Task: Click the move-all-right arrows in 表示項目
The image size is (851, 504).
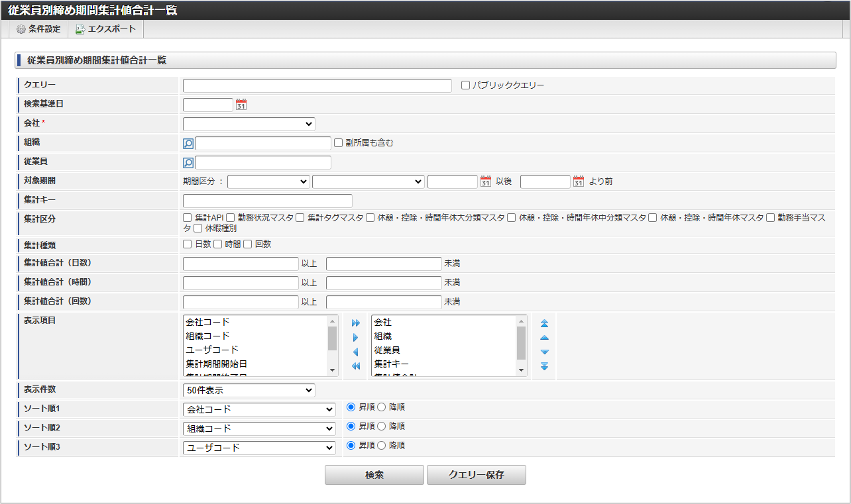Action: 355,323
